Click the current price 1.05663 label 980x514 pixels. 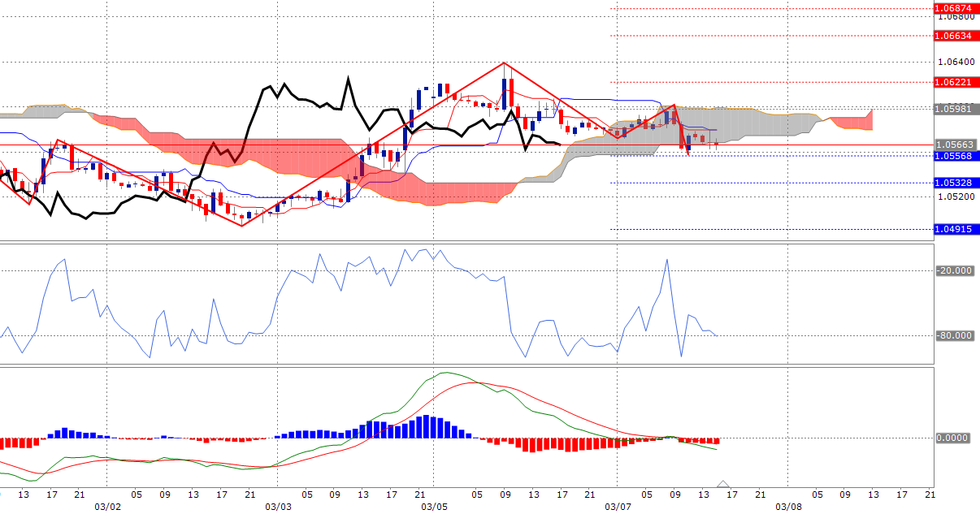point(954,145)
